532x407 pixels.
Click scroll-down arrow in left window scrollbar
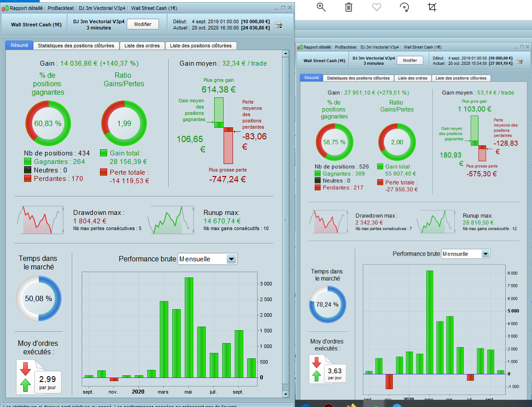click(285, 394)
